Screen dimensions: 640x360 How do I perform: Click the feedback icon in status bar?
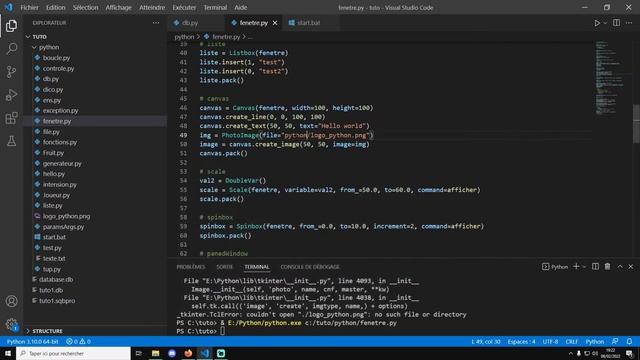tap(615, 341)
